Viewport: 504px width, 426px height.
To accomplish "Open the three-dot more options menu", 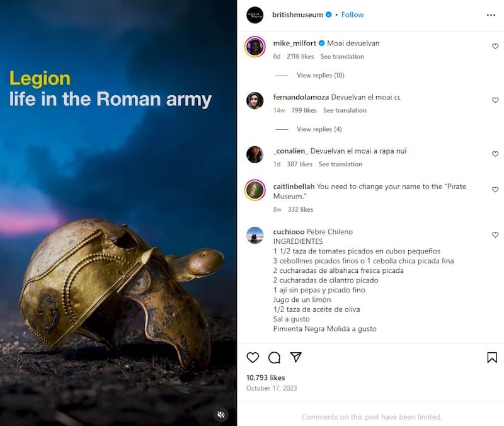I will 491,14.
